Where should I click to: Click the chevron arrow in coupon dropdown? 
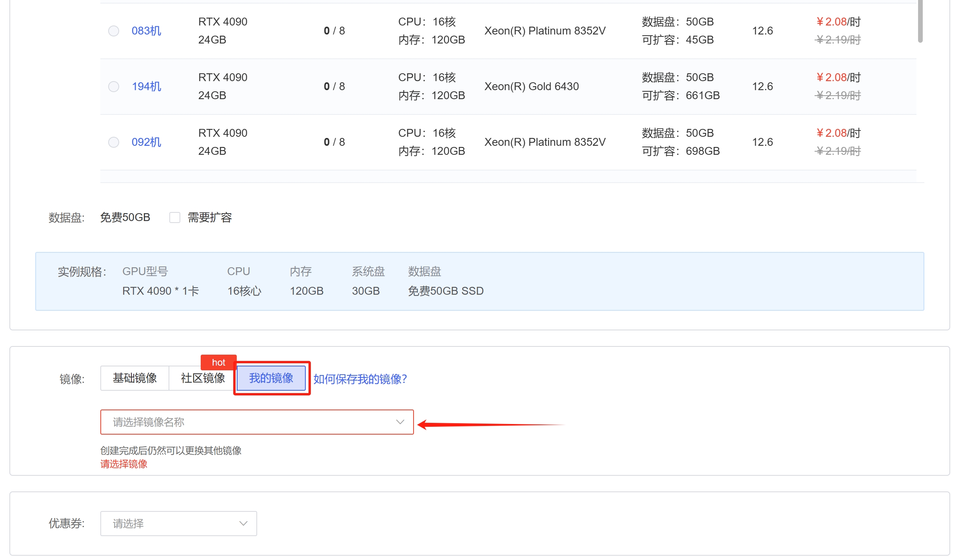(x=243, y=524)
